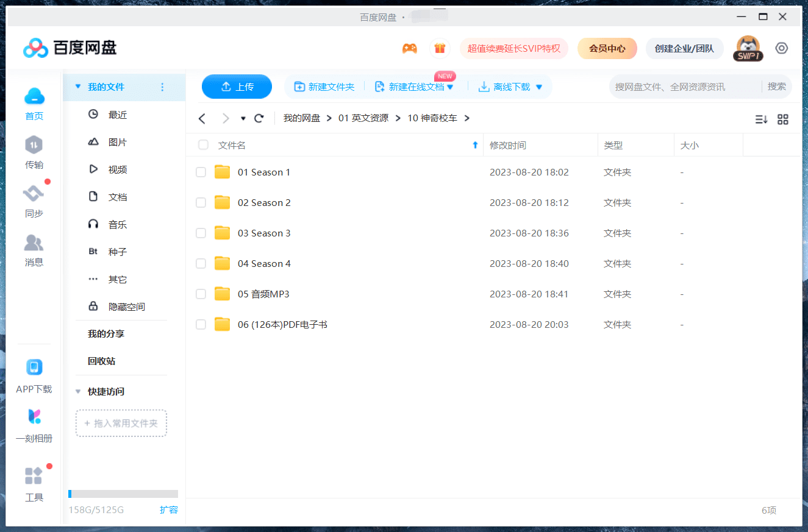The image size is (808, 532).
Task: Open the 会员中心 button
Action: coord(607,48)
